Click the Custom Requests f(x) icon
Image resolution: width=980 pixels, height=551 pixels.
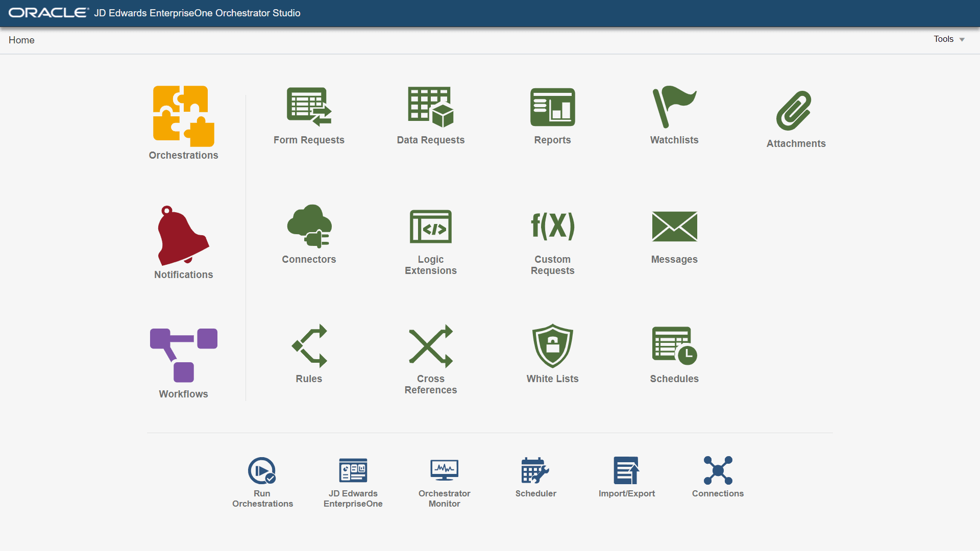coord(552,227)
